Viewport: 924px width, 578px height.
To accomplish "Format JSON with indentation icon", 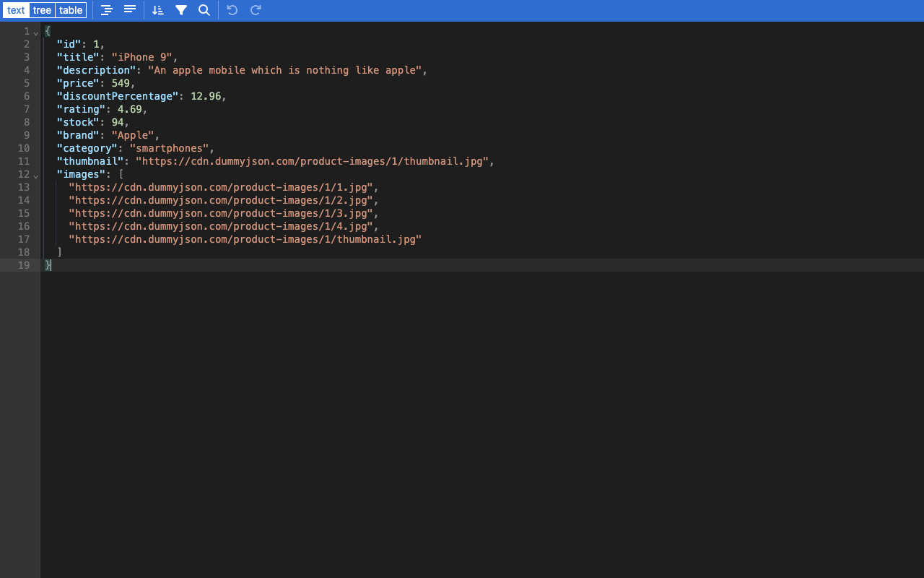I will [x=107, y=10].
